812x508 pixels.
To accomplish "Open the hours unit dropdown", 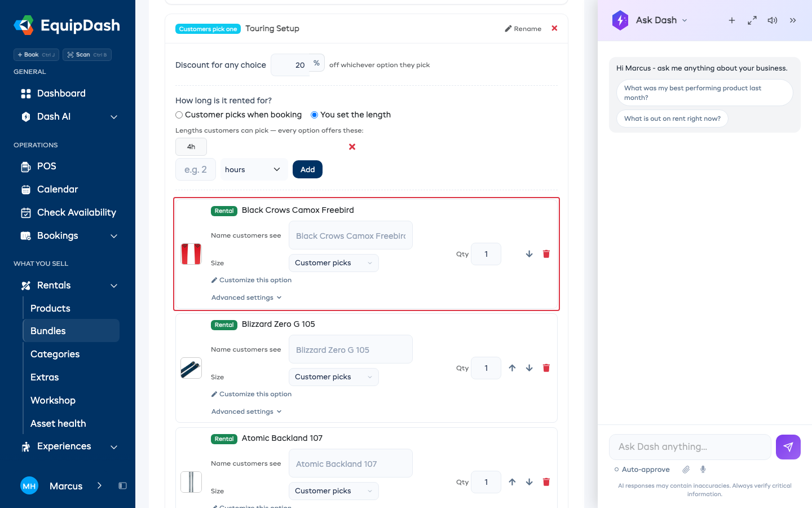I will tap(254, 169).
